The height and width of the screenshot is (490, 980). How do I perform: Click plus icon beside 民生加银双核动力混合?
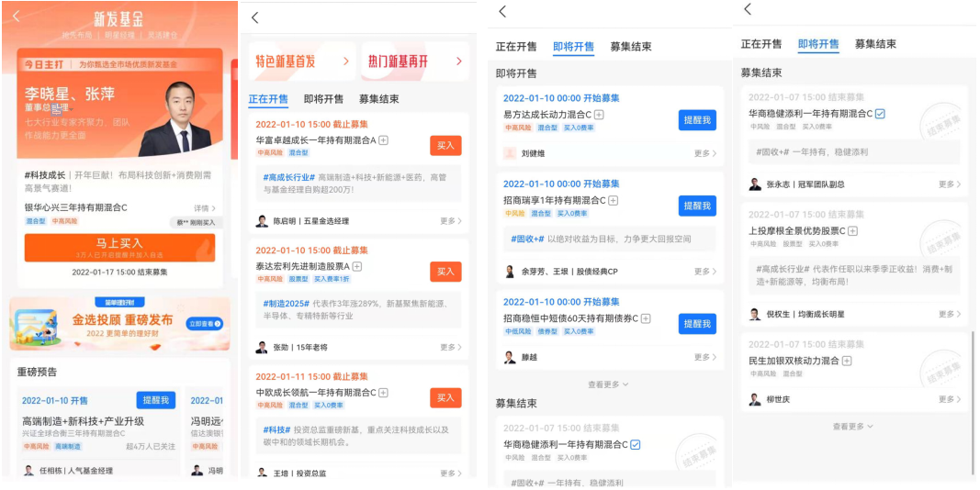pos(847,361)
